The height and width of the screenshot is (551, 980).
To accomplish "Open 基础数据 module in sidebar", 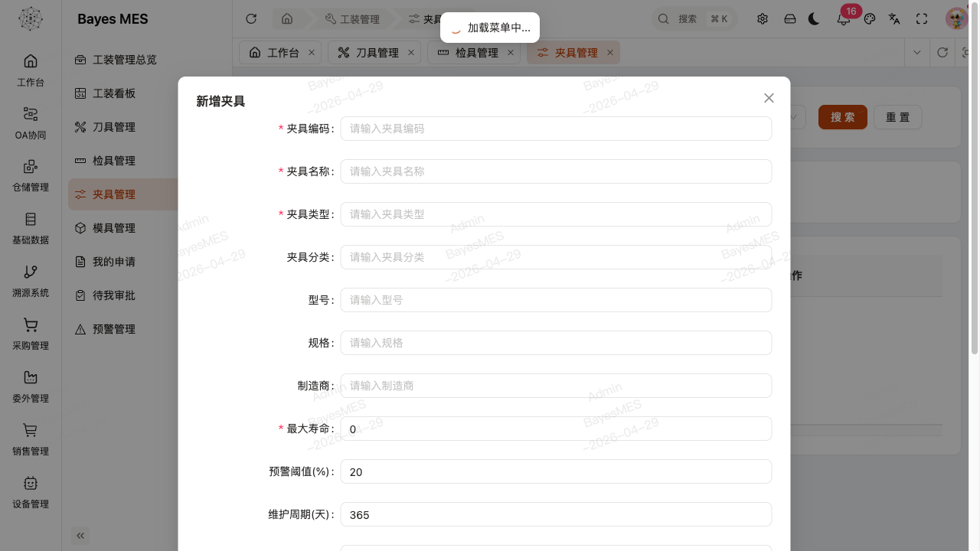I will [x=31, y=229].
